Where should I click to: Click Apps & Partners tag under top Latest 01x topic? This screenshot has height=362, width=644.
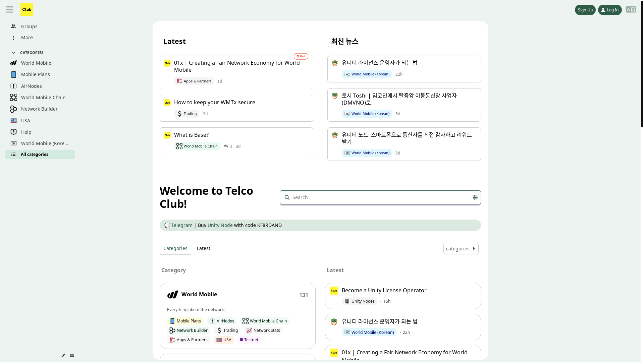coord(194,81)
